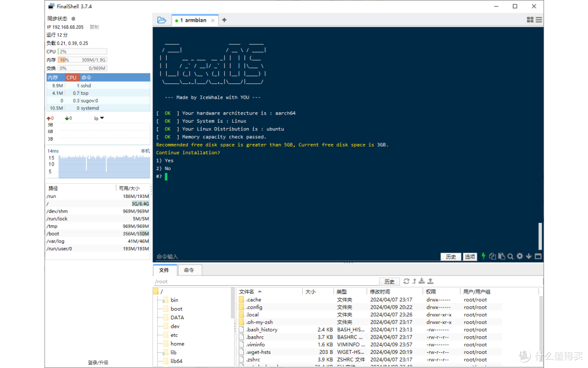Select the .zshrc file

tap(369, 360)
